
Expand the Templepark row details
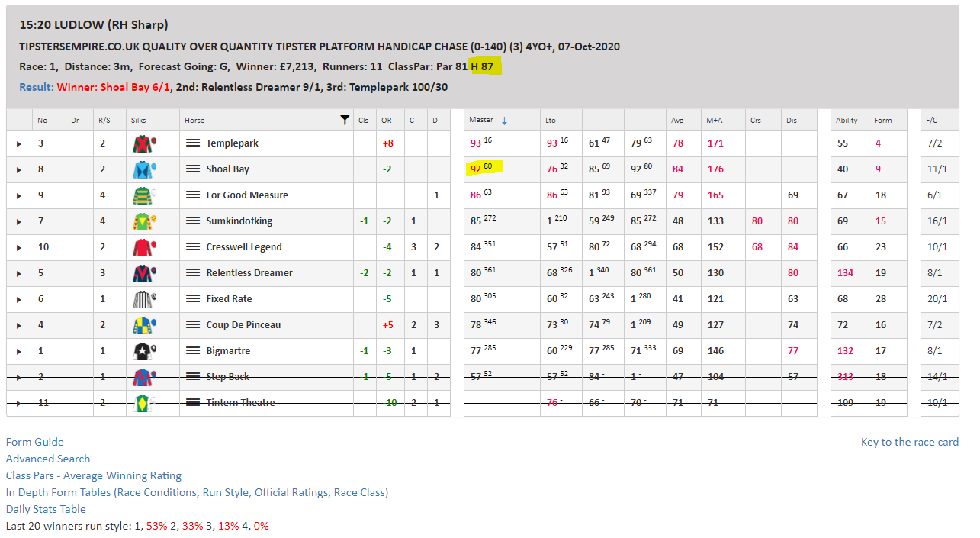tap(19, 143)
